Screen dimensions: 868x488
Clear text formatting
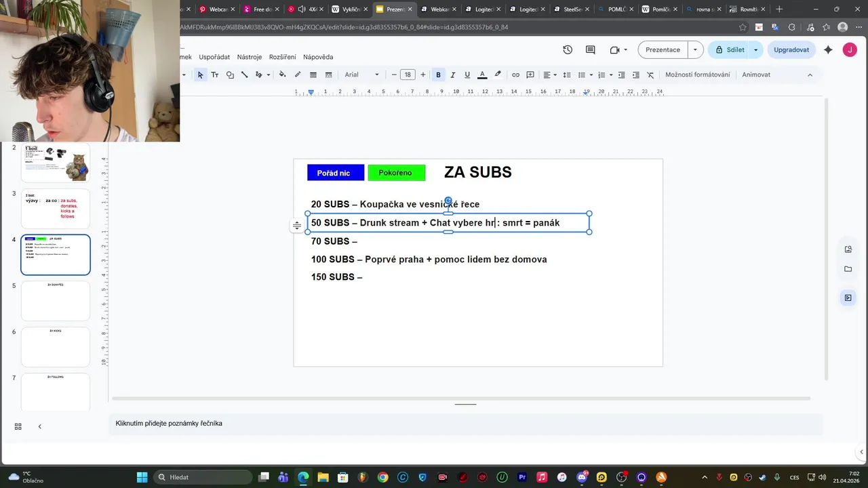(650, 75)
